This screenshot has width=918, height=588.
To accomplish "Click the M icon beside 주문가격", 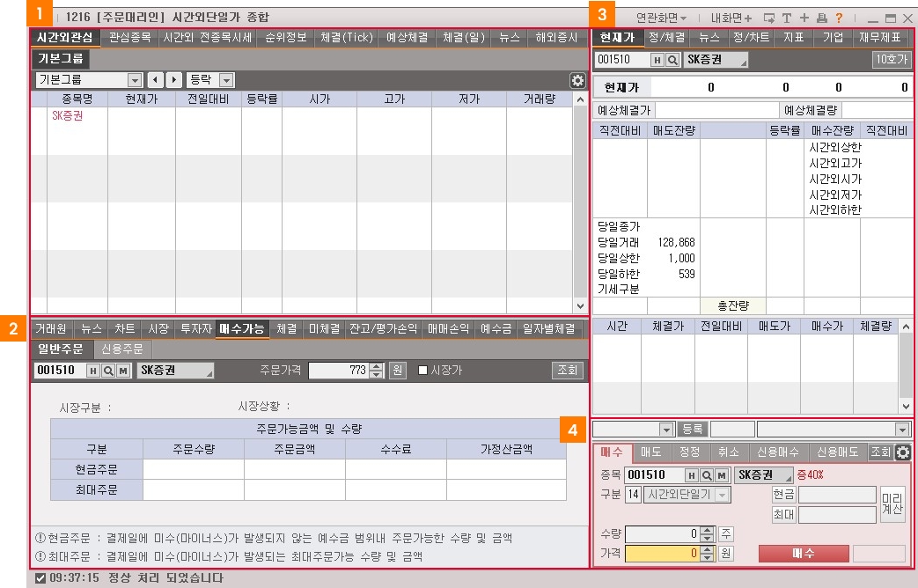I will click(x=123, y=370).
